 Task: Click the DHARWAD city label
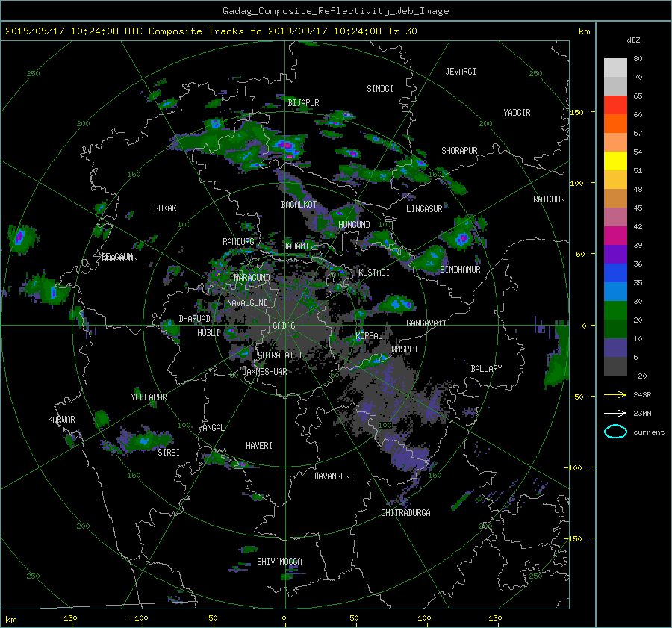click(x=195, y=319)
